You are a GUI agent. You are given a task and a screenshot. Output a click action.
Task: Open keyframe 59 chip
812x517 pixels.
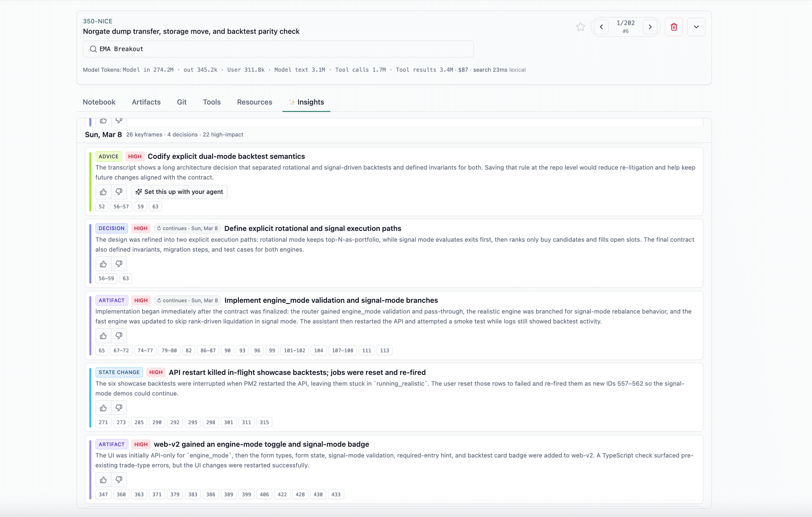pyautogui.click(x=141, y=206)
